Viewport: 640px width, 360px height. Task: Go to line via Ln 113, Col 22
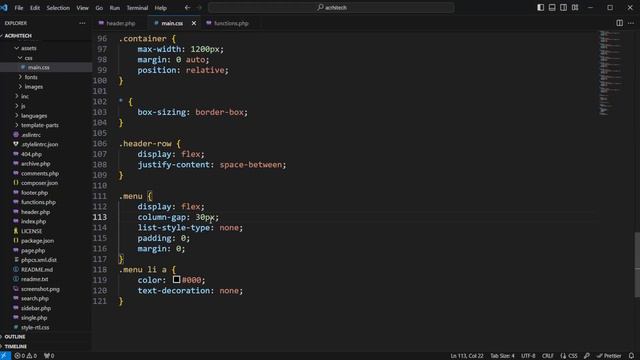click(467, 356)
